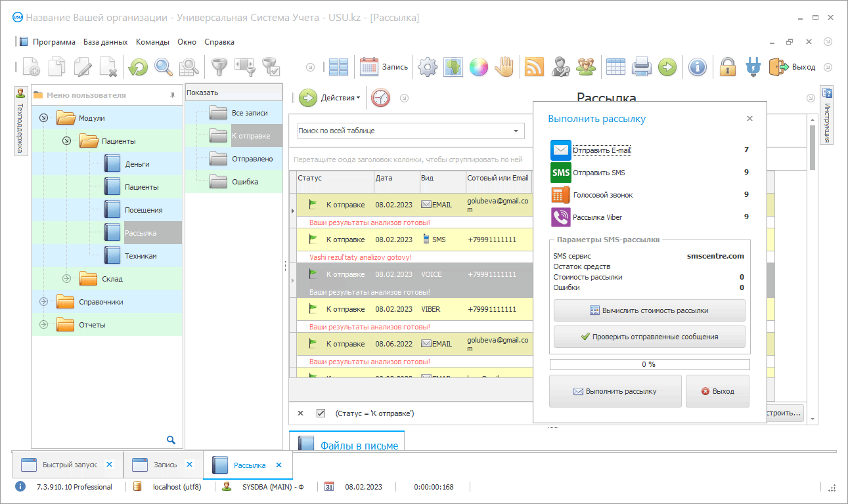848x504 pixels.
Task: Toggle the status filter checkbox
Action: (x=321, y=413)
